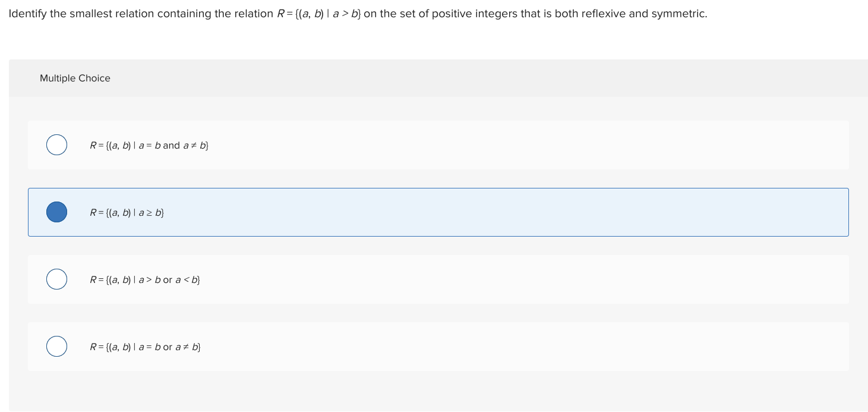Click the empty circle beside the third option
This screenshot has height=412, width=868.
(56, 279)
